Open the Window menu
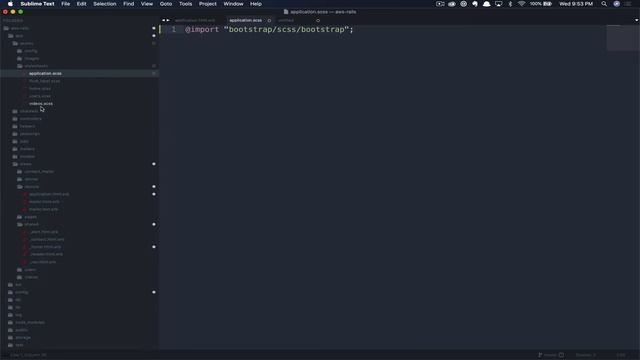The height and width of the screenshot is (360, 640). tap(233, 4)
